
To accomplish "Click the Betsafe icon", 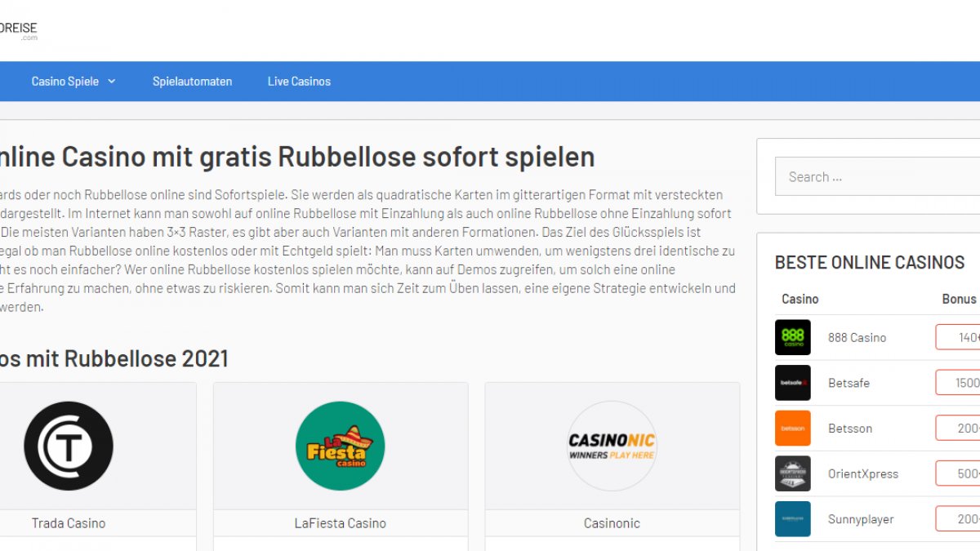I will 793,383.
